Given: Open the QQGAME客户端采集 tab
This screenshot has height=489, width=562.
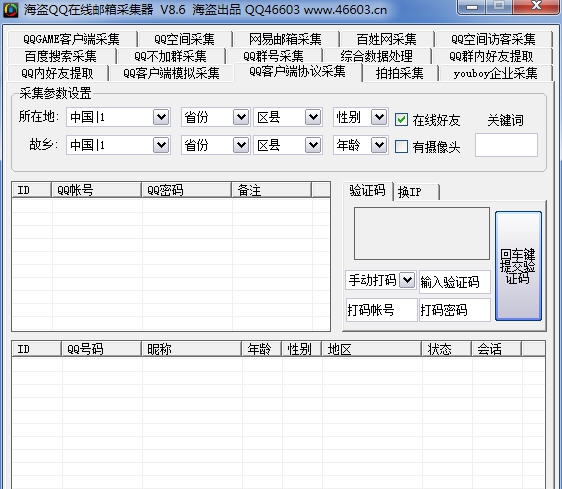Looking at the screenshot, I should click(72, 39).
